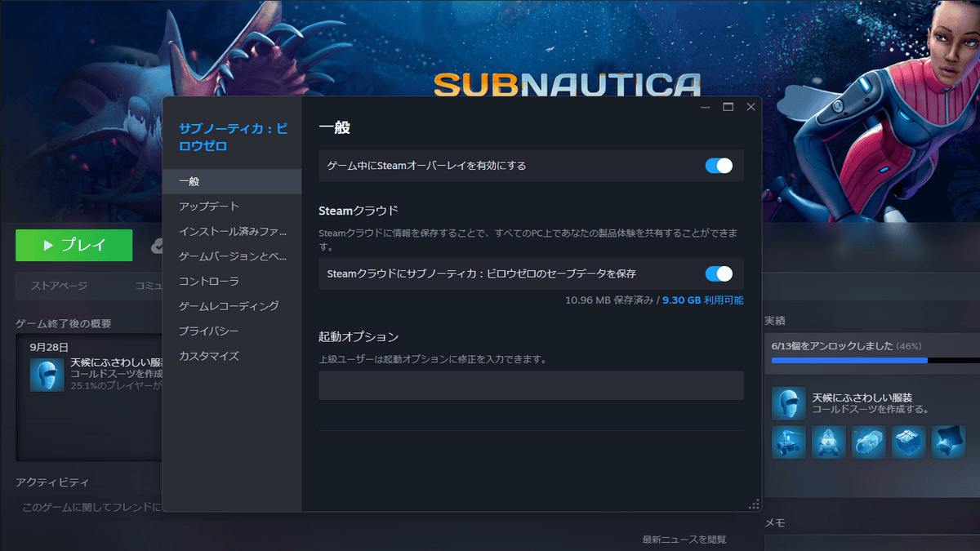Click fourth small achievement crate icon
The width and height of the screenshot is (980, 551).
pos(908,442)
